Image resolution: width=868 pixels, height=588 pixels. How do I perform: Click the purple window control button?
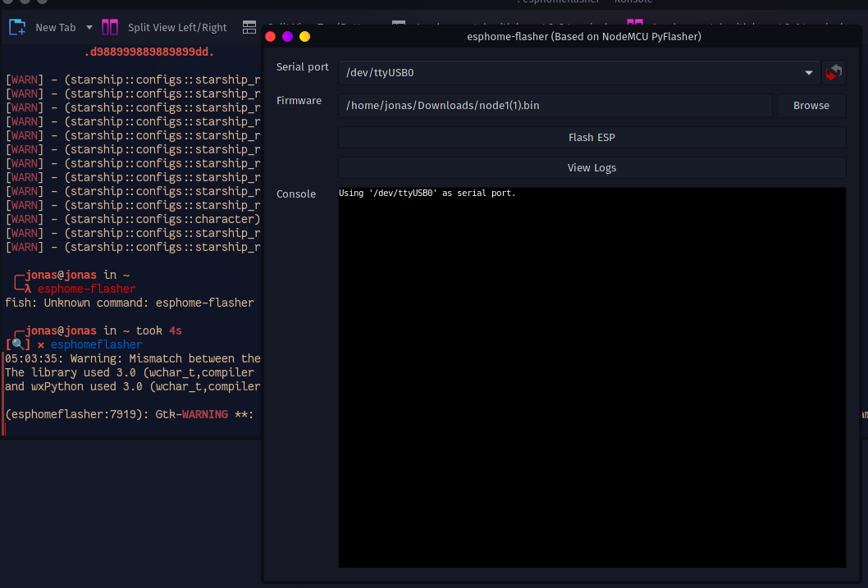pos(287,36)
